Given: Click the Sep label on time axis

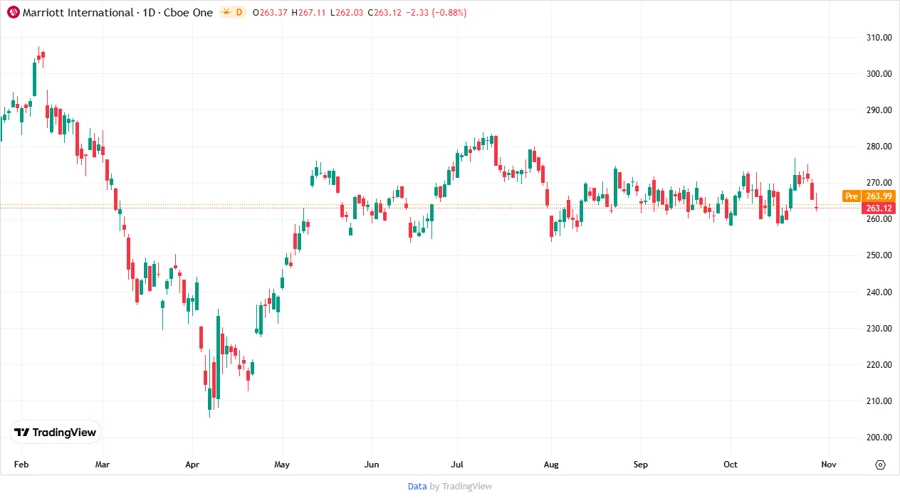Looking at the screenshot, I should click(x=641, y=464).
